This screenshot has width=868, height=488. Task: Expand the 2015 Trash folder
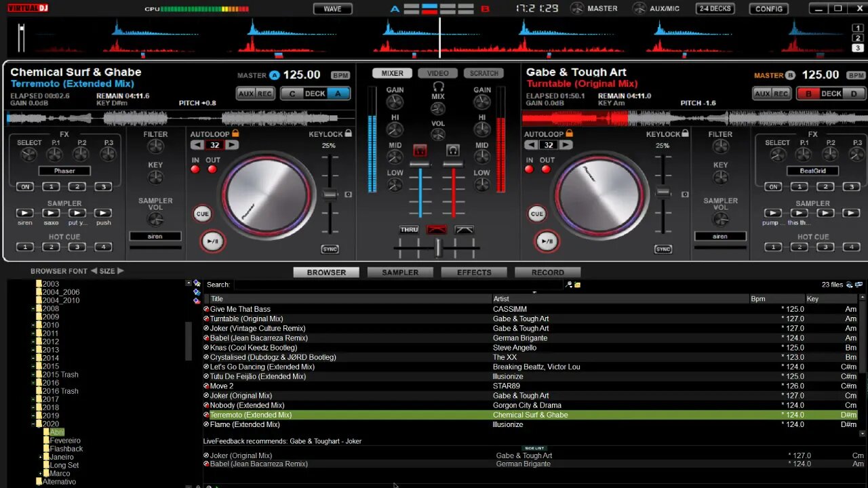point(33,375)
